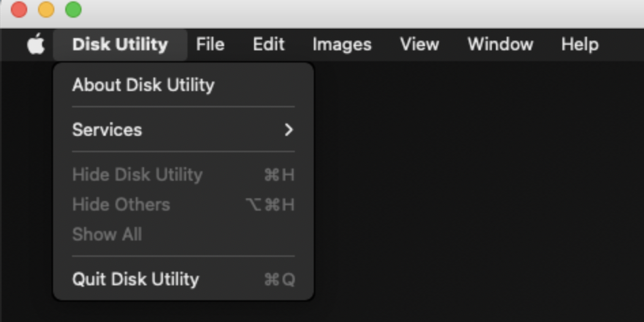
Task: Select Hide Disk Utility
Action: 137,175
